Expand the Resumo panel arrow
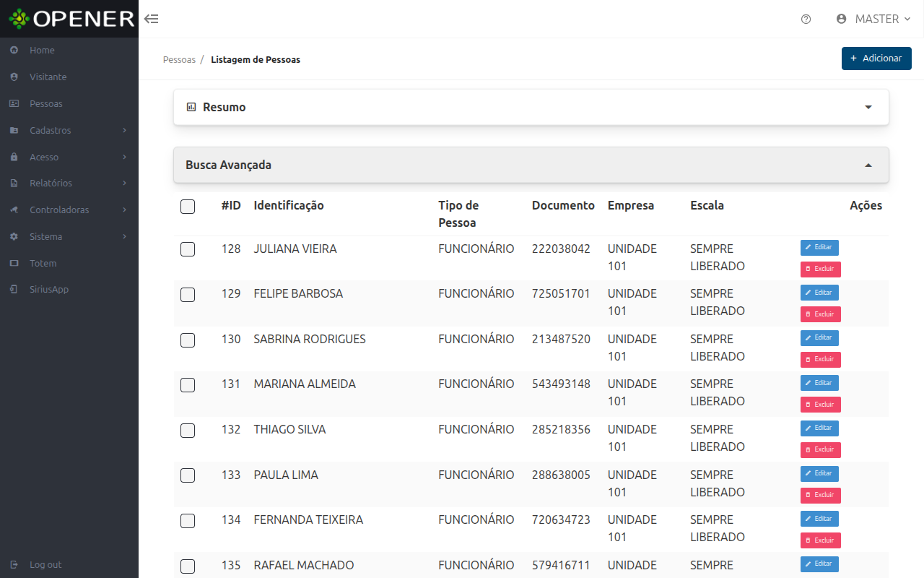Image resolution: width=924 pixels, height=578 pixels. point(868,107)
